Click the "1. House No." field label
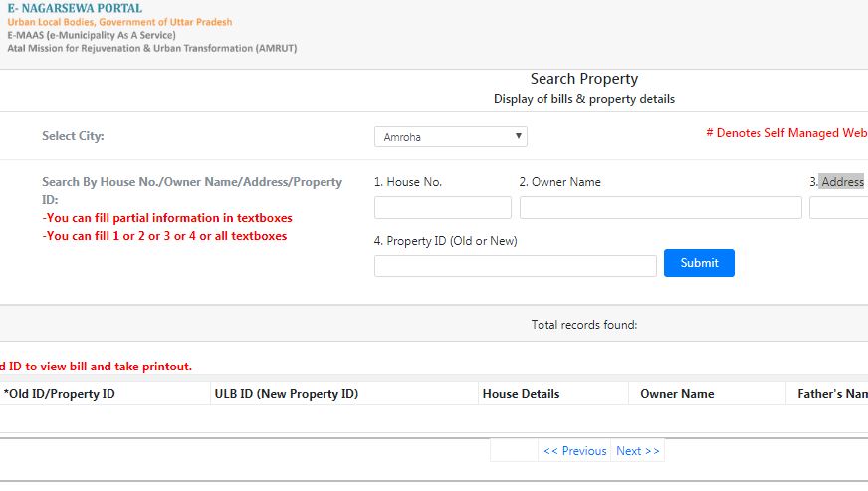 click(408, 182)
